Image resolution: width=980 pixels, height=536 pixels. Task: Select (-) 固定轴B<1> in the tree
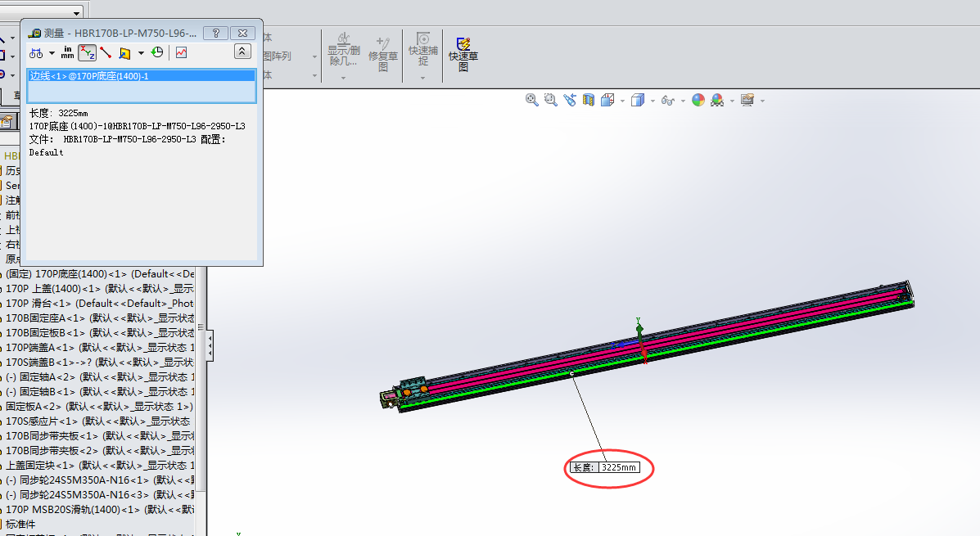[100, 392]
